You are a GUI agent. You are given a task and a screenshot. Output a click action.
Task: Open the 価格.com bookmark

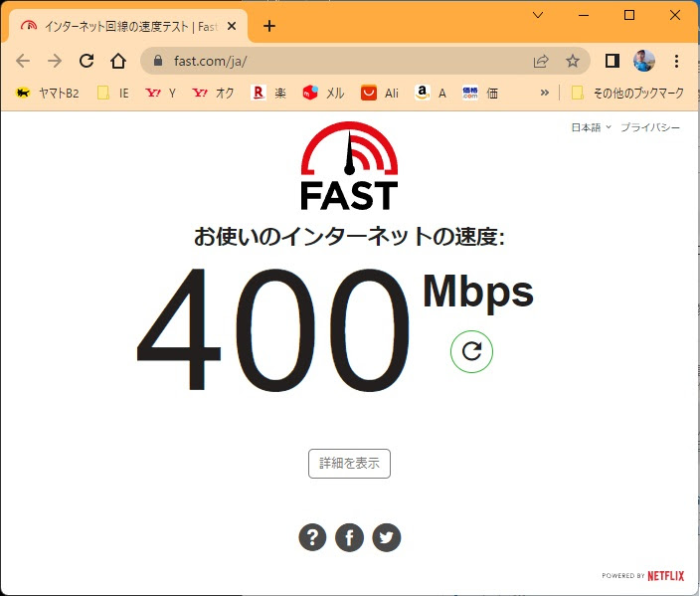(480, 93)
